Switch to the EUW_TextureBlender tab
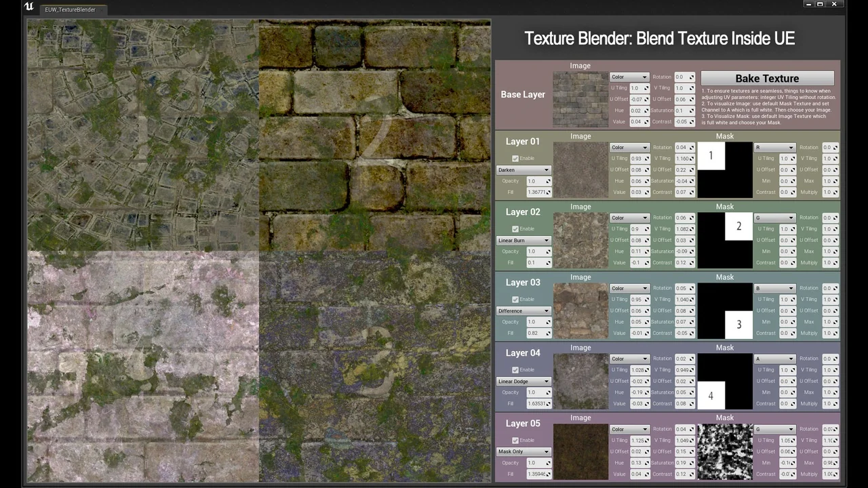 70,10
